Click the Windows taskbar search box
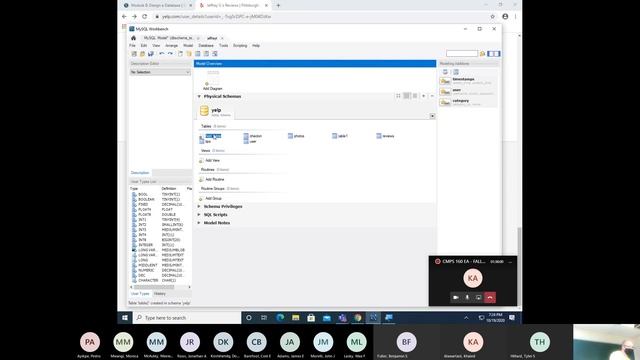Image resolution: width=640 pixels, height=360 pixels. coord(187,318)
